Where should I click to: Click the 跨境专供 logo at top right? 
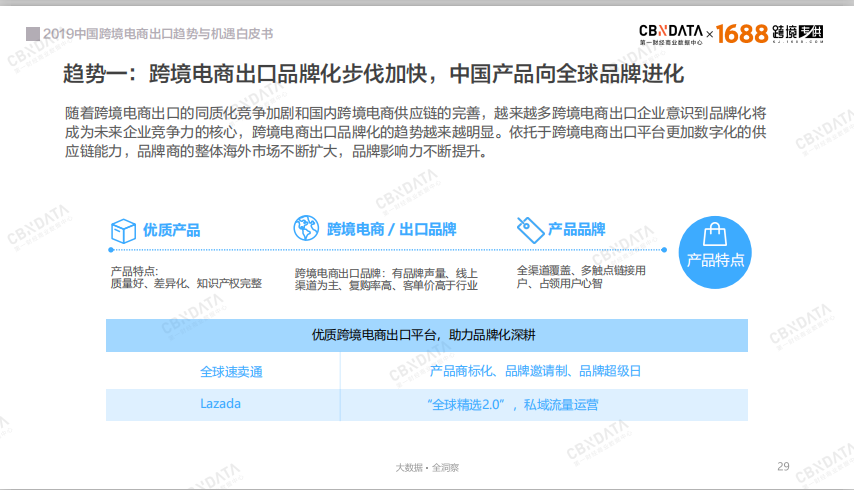[x=797, y=34]
